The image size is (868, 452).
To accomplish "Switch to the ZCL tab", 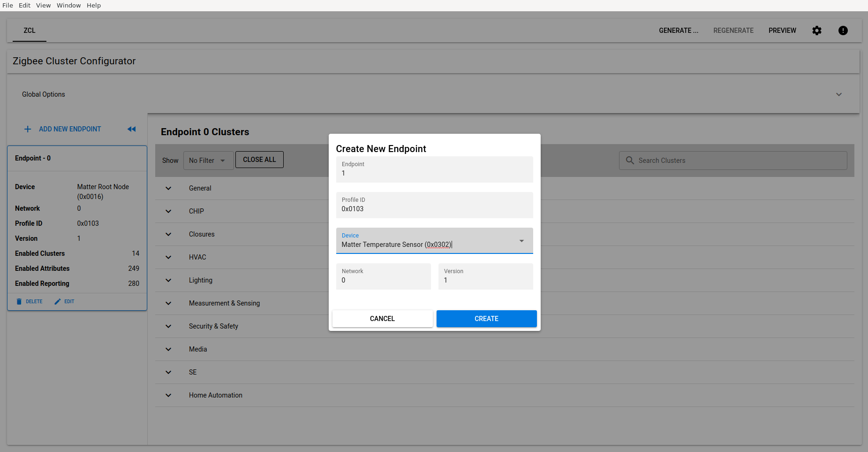I will (29, 31).
